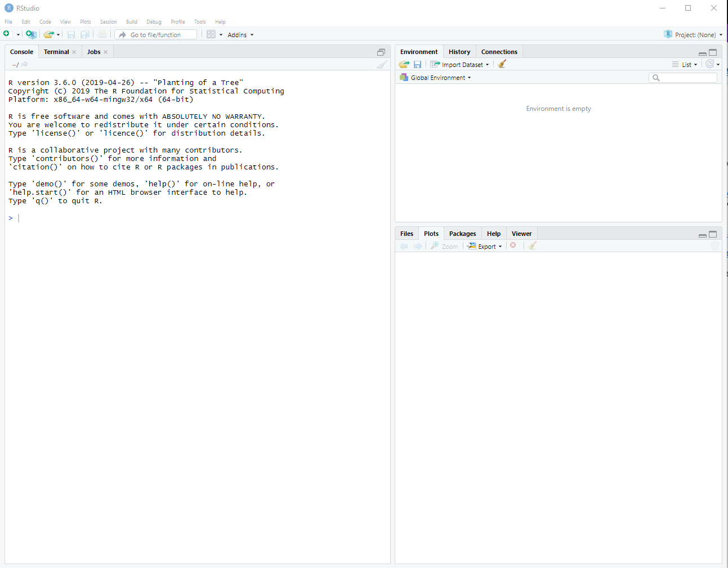Click the New File icon in the toolbar
Screen dimensions: 728x568
(x=7, y=34)
